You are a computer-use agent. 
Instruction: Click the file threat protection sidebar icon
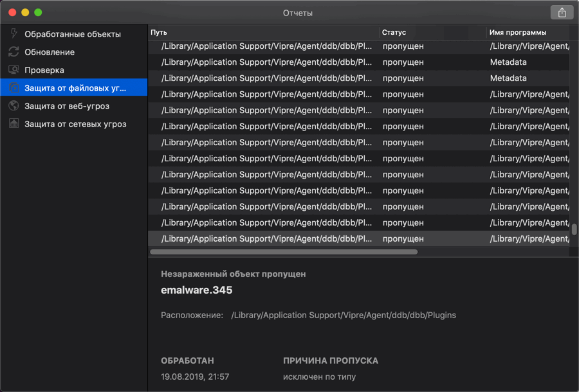14,88
